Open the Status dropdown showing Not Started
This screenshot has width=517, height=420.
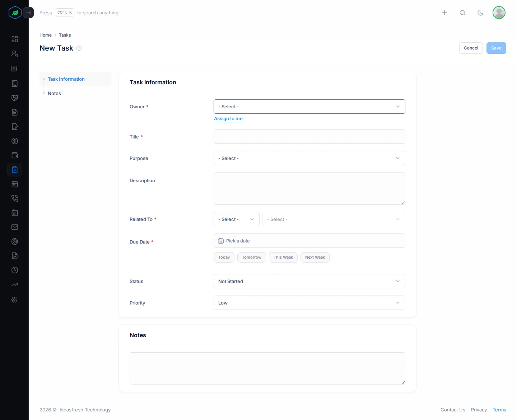coord(309,281)
